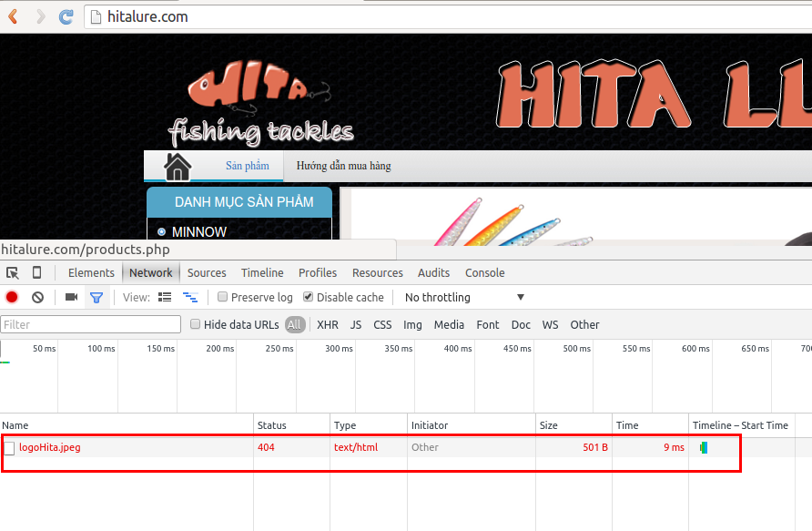
Task: Click the red record network log button
Action: [x=12, y=297]
